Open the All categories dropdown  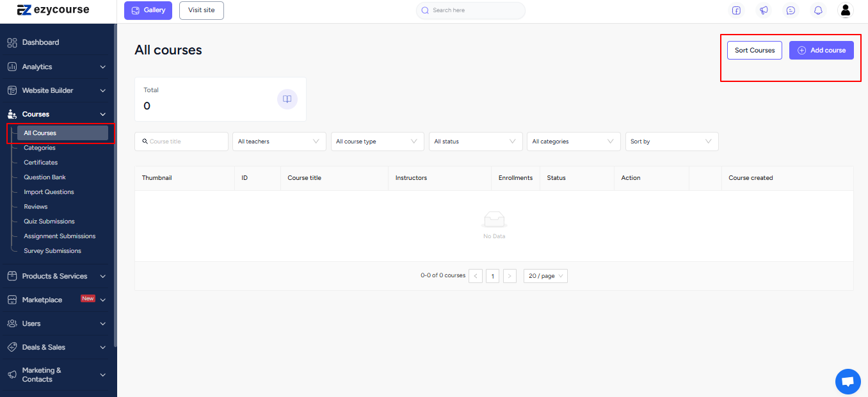pos(574,142)
